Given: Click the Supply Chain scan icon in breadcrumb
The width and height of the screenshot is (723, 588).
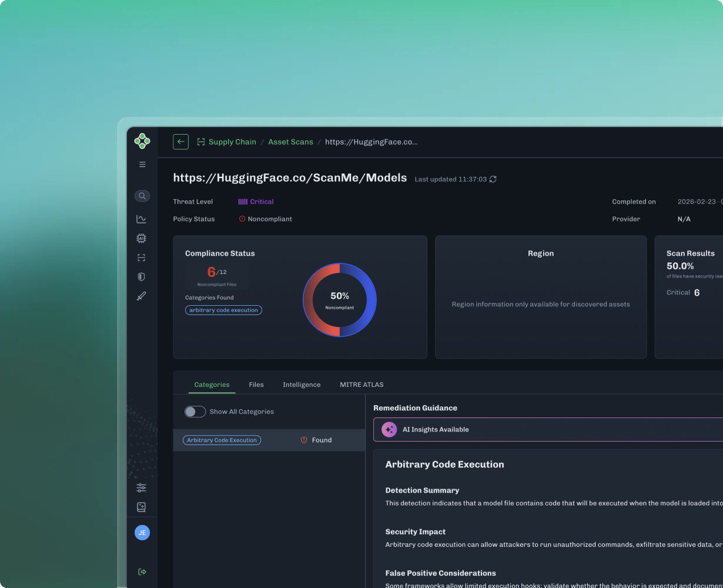Looking at the screenshot, I should click(201, 142).
